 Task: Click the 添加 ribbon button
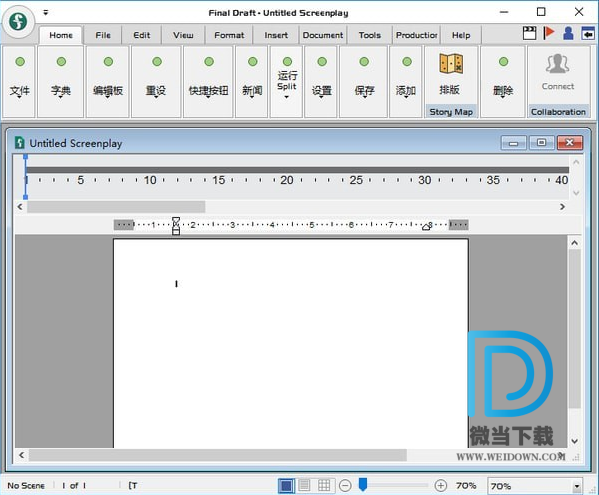click(x=406, y=82)
